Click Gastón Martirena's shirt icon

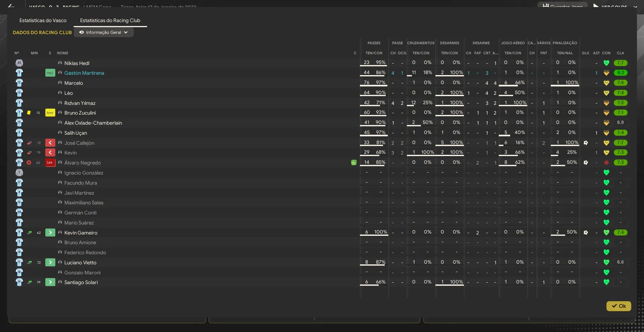19,73
